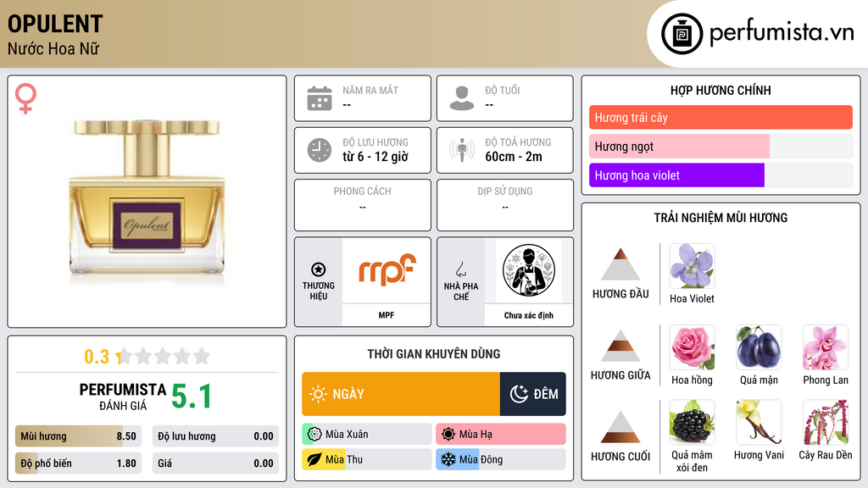Screen dimensions: 868x488
Task: Click the female gender symbol icon
Action: [25, 98]
